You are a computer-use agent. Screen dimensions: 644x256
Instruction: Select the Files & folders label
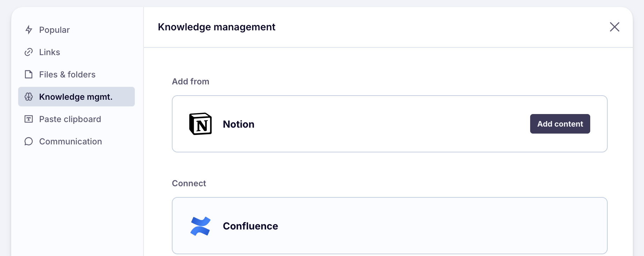click(67, 75)
